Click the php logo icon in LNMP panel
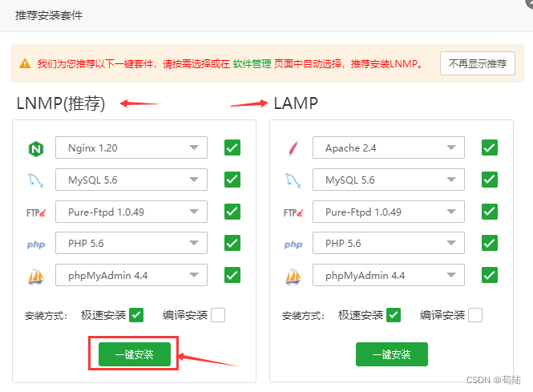 click(x=36, y=244)
